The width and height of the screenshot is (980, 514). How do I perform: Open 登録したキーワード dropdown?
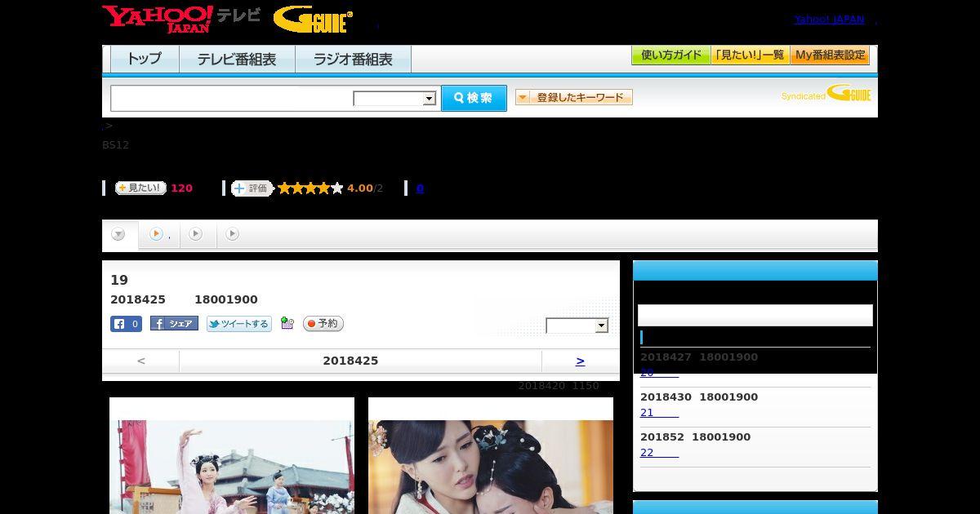(574, 97)
